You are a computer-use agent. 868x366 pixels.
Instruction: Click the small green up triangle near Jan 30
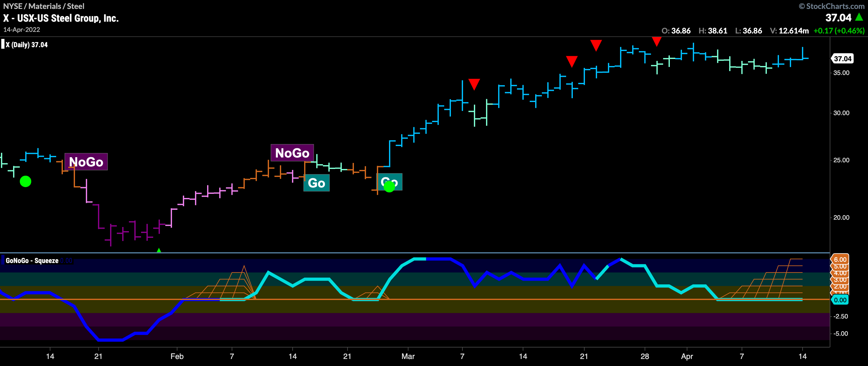click(159, 250)
